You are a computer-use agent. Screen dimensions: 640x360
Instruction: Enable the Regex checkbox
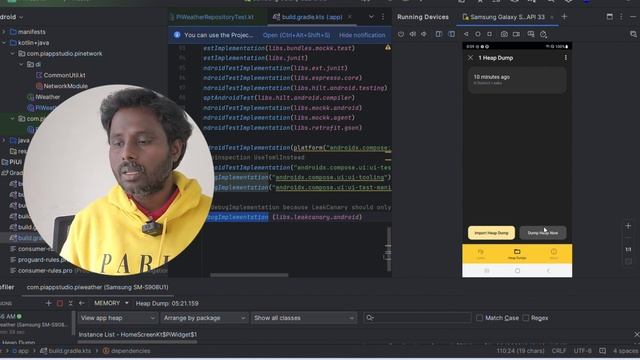[526, 318]
